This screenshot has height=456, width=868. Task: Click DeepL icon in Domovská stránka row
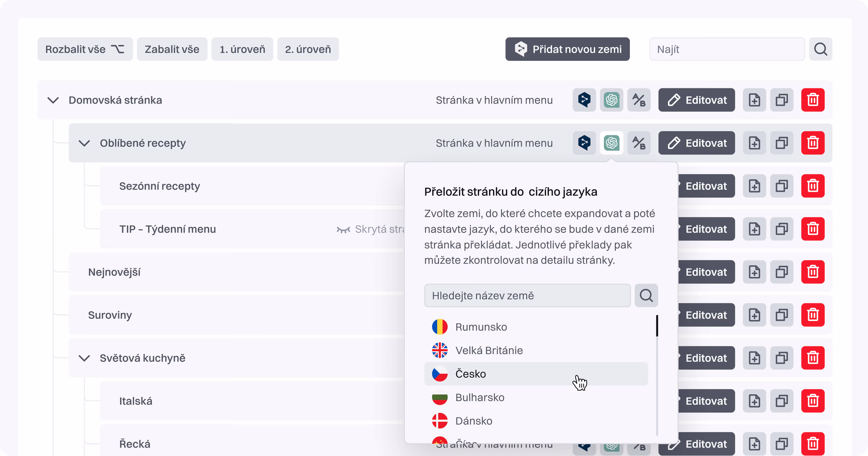(584, 100)
